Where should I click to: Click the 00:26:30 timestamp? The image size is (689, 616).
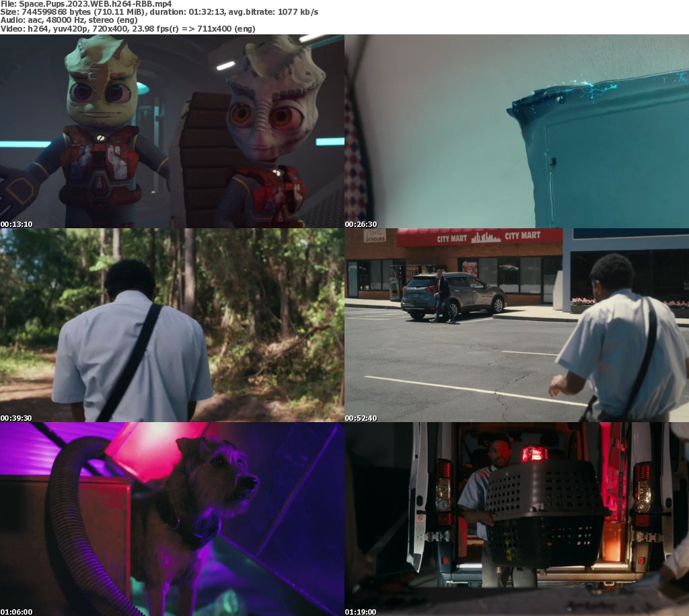click(x=361, y=224)
